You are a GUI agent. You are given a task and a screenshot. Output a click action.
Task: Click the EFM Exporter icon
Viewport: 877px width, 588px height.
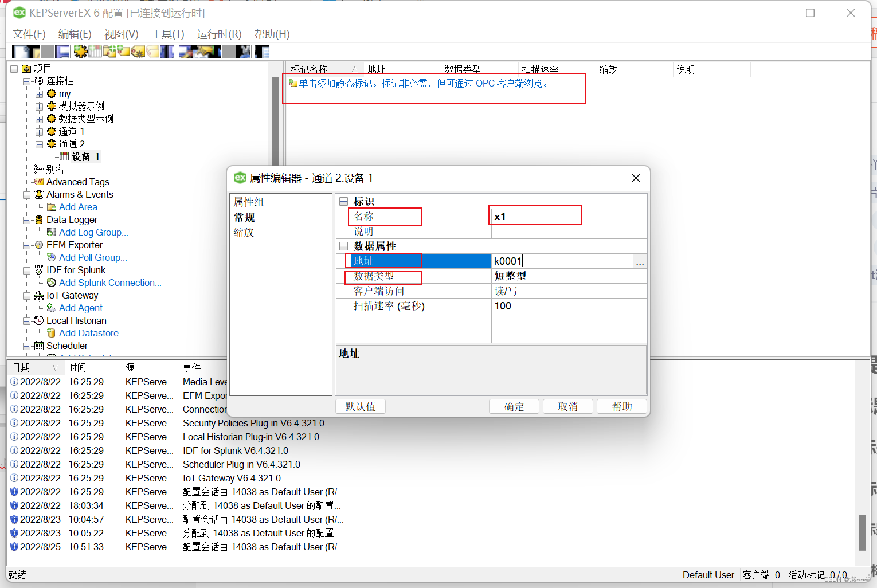[x=39, y=245]
